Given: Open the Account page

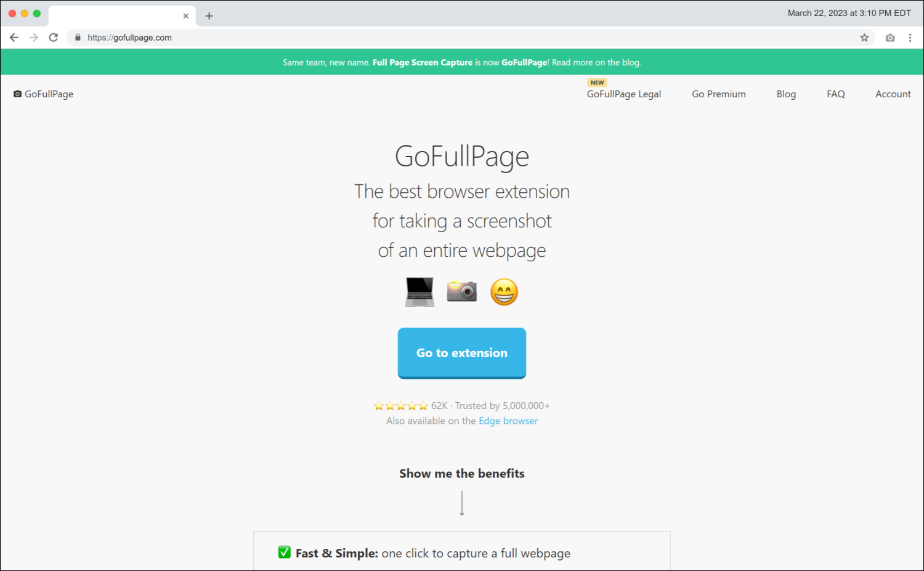Looking at the screenshot, I should (x=893, y=94).
